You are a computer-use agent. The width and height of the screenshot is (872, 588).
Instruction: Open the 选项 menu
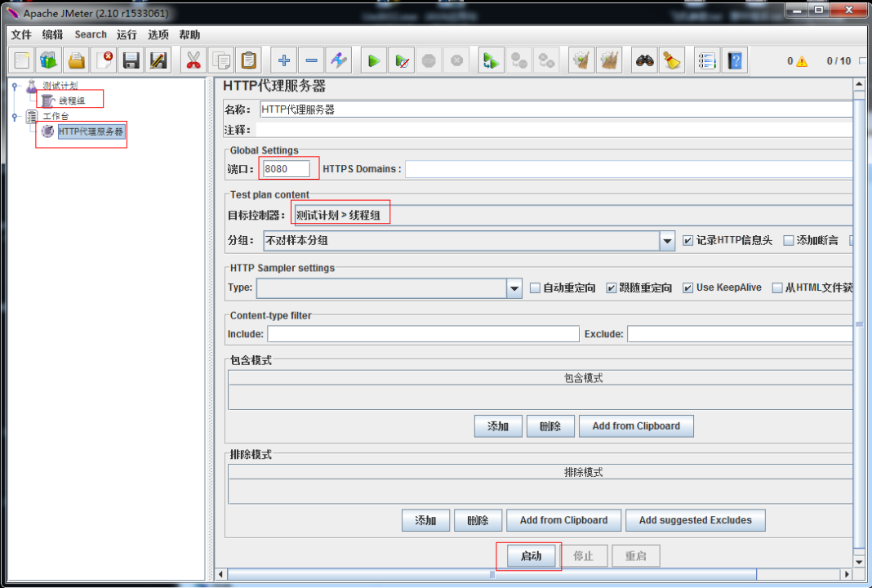pyautogui.click(x=158, y=34)
